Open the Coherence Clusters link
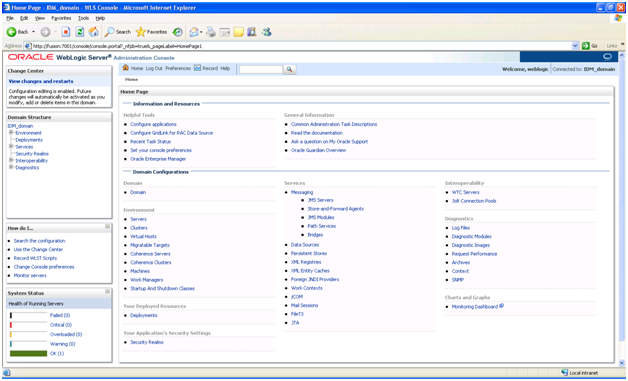The height and width of the screenshot is (381, 628). [x=151, y=262]
